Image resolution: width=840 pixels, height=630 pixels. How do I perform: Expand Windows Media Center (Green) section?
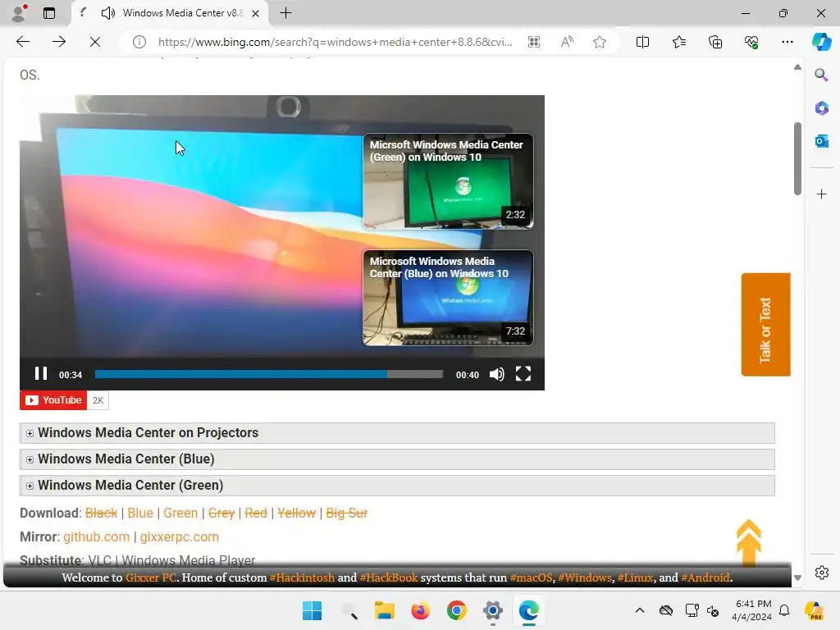[x=397, y=486]
